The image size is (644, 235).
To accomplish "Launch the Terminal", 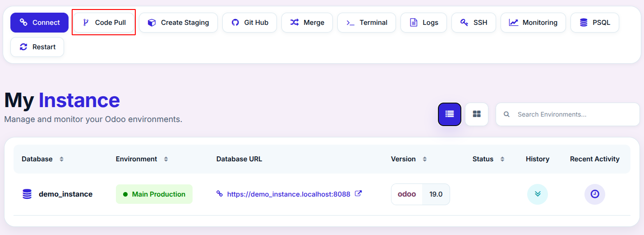I will [367, 23].
